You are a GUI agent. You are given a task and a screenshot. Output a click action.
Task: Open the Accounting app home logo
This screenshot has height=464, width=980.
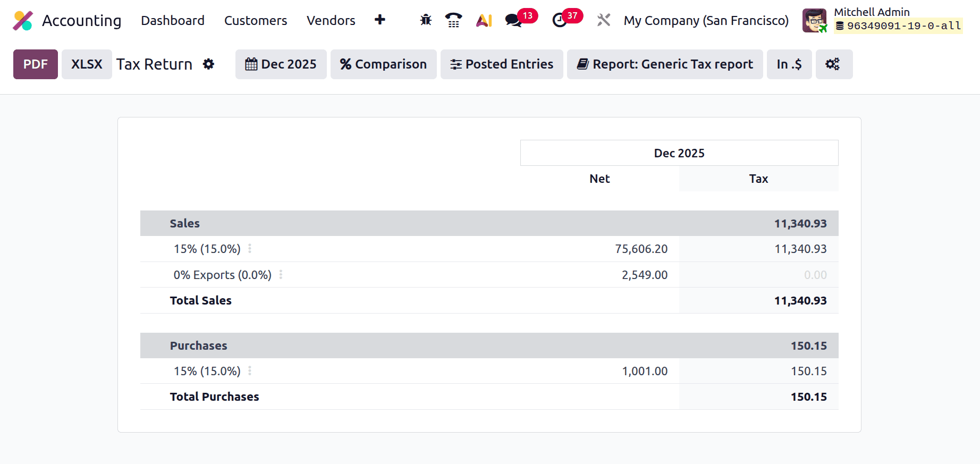[x=23, y=21]
